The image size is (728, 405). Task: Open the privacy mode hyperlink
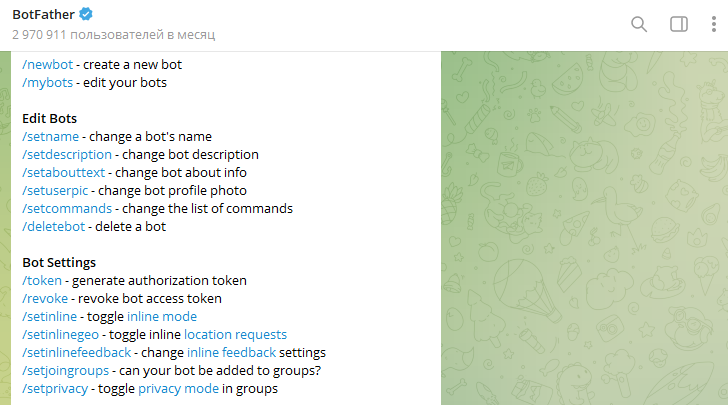coord(178,389)
